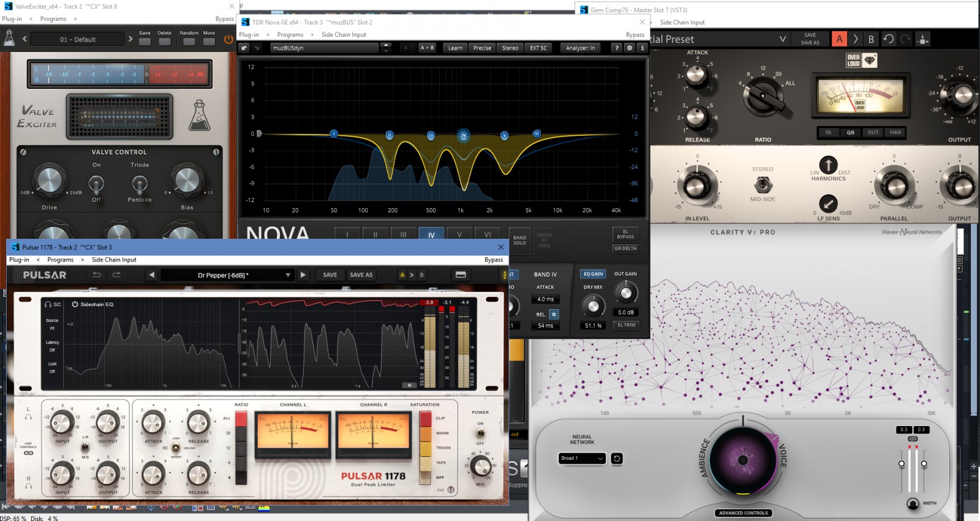
Task: Toggle EQ GAIN button in TDR Nova
Action: click(x=593, y=274)
